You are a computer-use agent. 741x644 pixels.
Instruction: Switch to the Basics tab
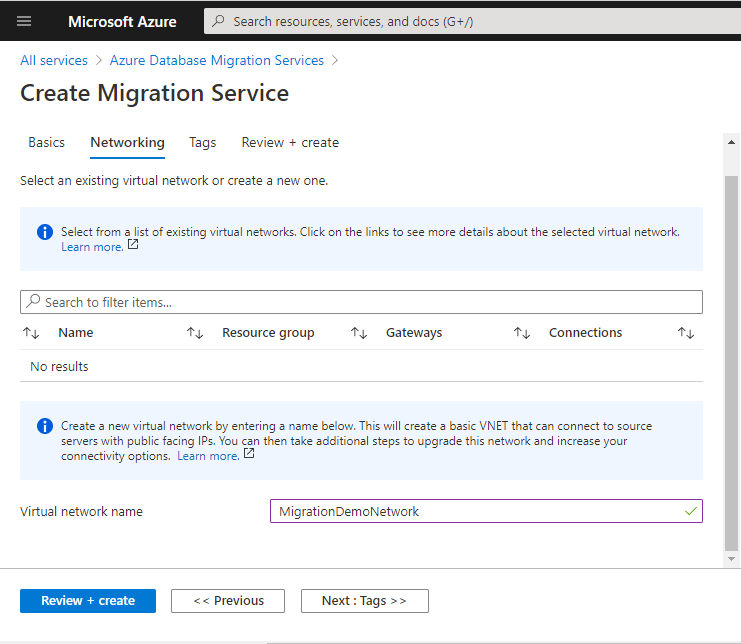pyautogui.click(x=46, y=142)
